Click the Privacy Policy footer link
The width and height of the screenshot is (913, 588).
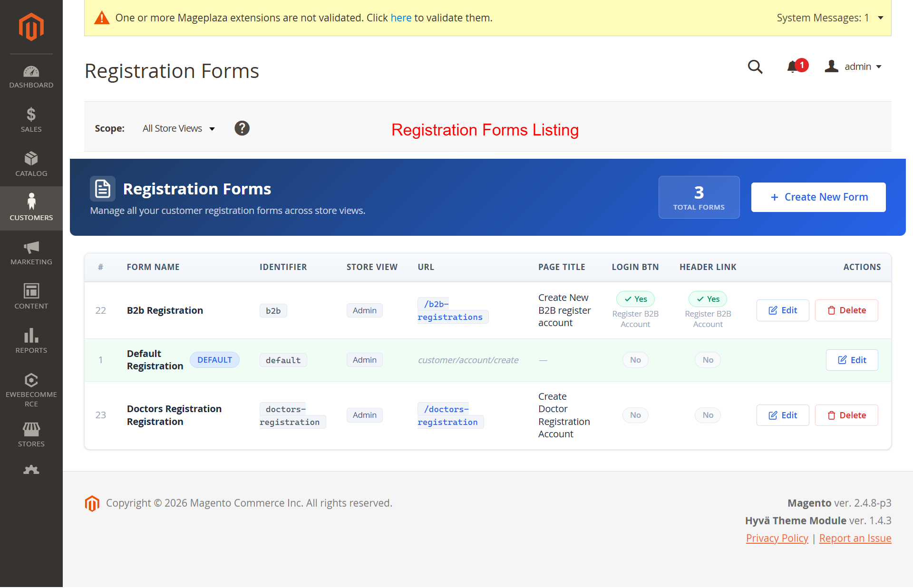pos(777,538)
